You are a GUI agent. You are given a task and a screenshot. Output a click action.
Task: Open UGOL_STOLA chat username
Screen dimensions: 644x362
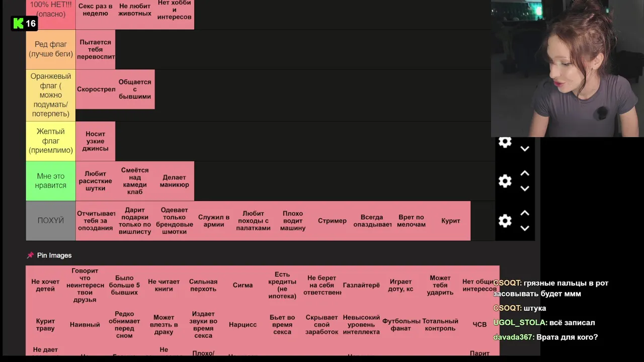tap(520, 323)
